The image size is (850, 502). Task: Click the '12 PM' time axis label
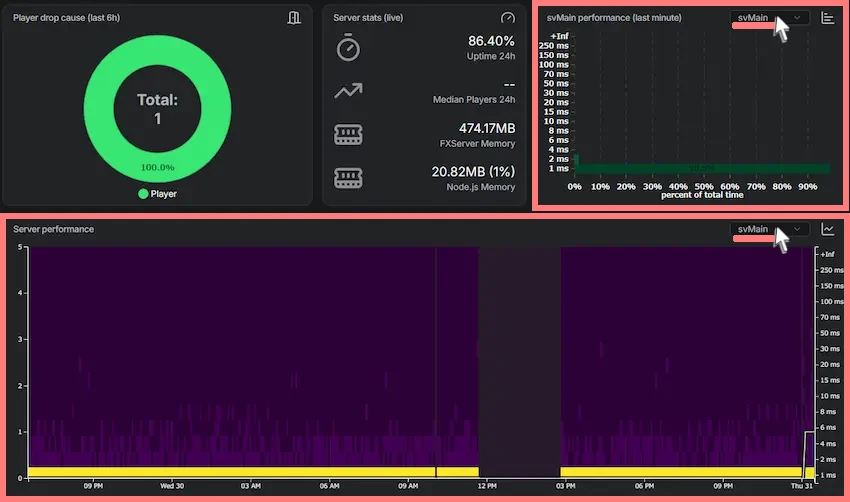click(487, 486)
